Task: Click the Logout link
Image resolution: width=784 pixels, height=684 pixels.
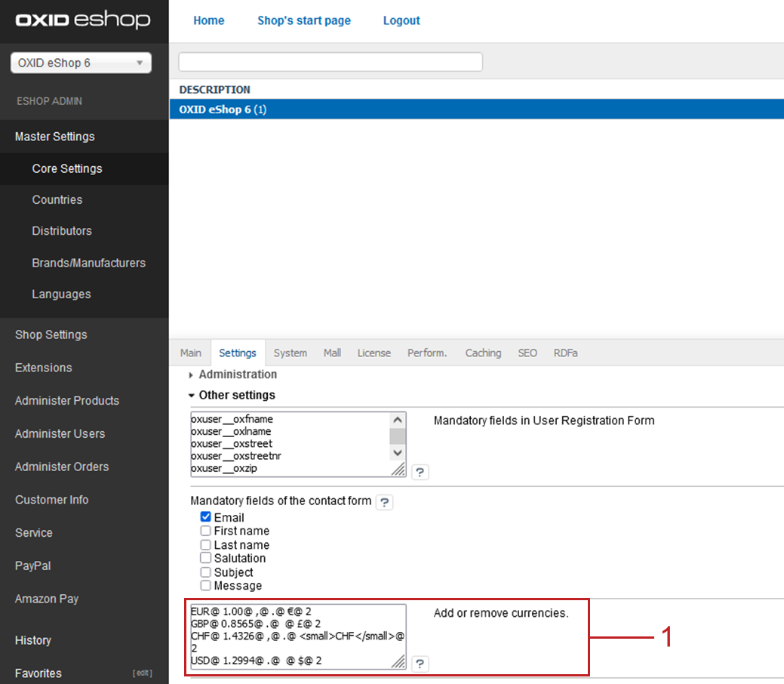Action: pos(401,20)
